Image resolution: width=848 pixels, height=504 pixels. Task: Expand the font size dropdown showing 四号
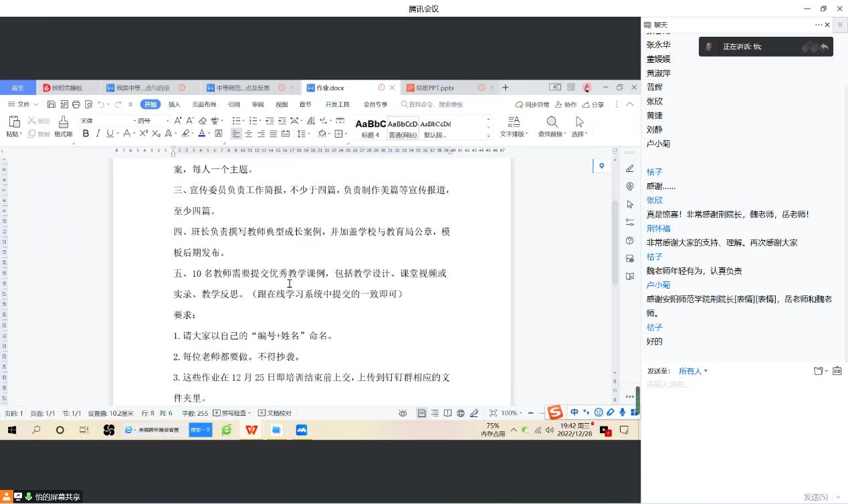pos(167,121)
